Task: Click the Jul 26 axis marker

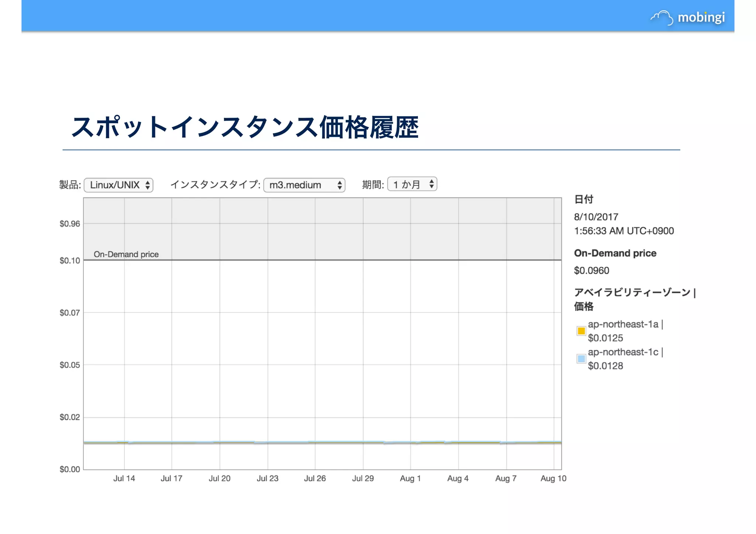Action: [315, 479]
